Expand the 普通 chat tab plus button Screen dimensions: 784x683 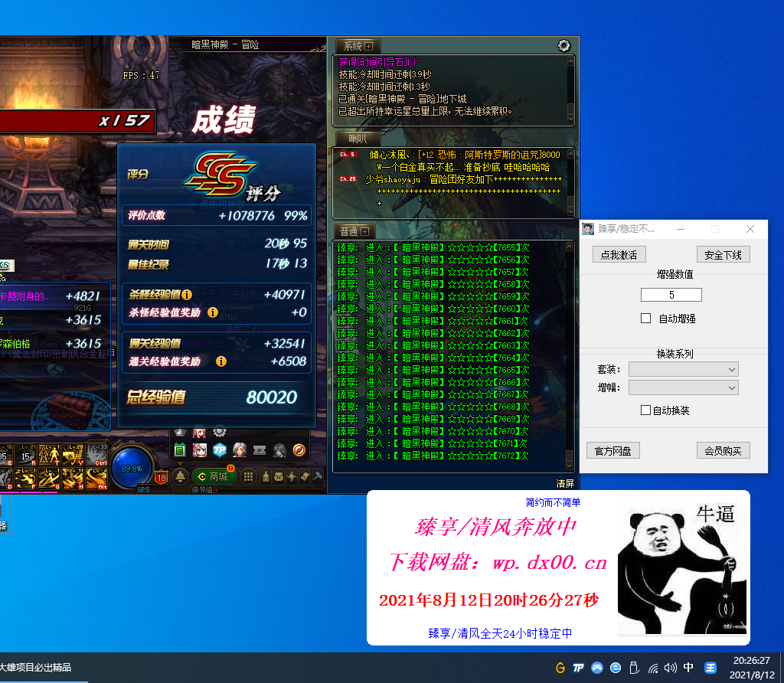coord(364,231)
